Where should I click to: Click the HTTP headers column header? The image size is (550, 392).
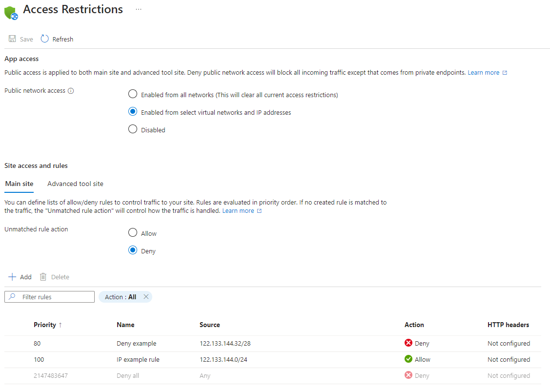tap(508, 325)
